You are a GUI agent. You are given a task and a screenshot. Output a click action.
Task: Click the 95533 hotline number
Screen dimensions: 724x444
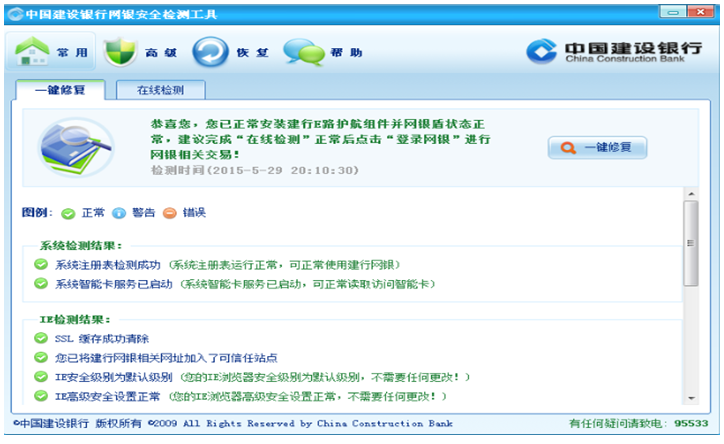coord(691,423)
